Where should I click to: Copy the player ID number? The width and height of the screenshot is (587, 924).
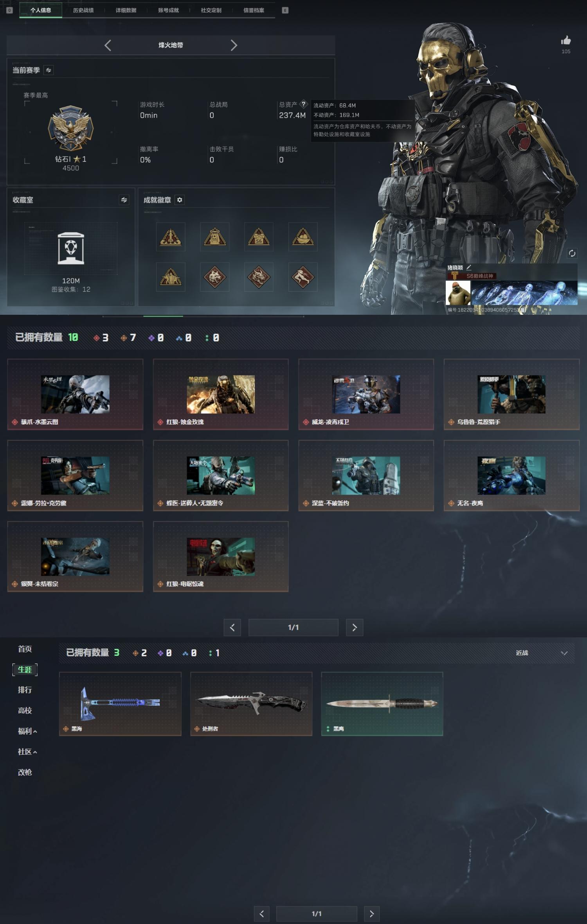coord(522,310)
